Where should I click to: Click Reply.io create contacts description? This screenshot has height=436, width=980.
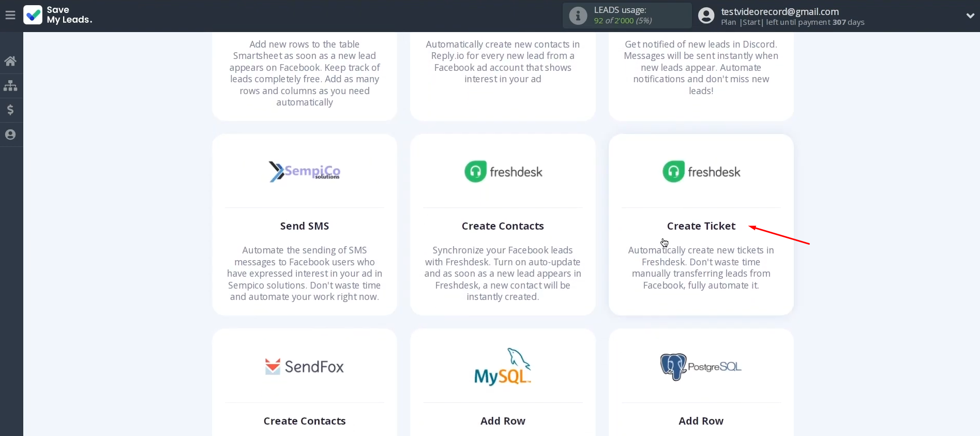pyautogui.click(x=503, y=62)
